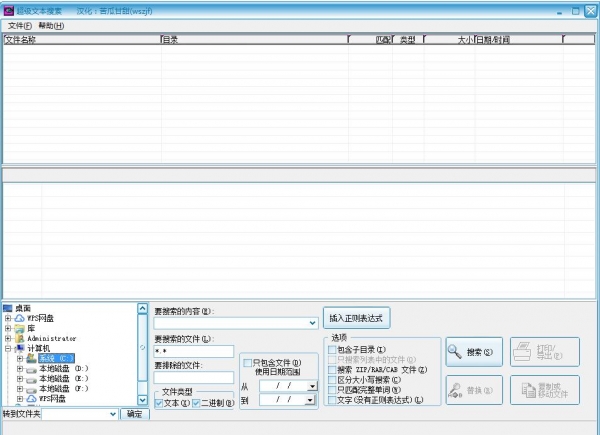The height and width of the screenshot is (435, 600).
Task: Click the 搜索 (Search) magnifier button
Action: [473, 352]
